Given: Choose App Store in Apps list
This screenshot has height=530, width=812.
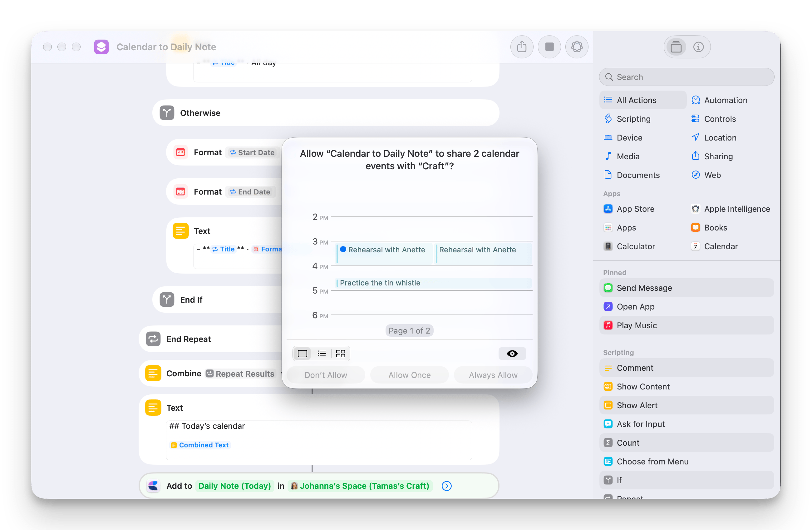Looking at the screenshot, I should pos(629,209).
